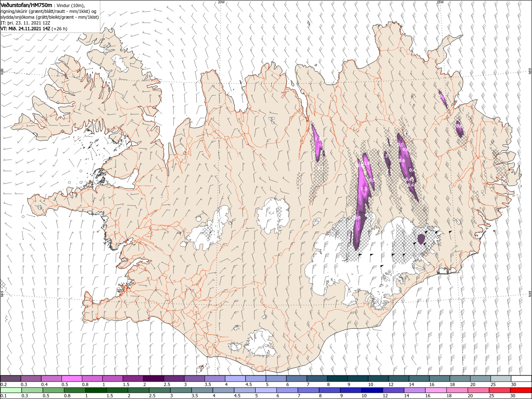Image resolution: width=532 pixels, height=399 pixels.
Task: Select the upper legend swatch labeled 0.3
Action: pos(31,378)
